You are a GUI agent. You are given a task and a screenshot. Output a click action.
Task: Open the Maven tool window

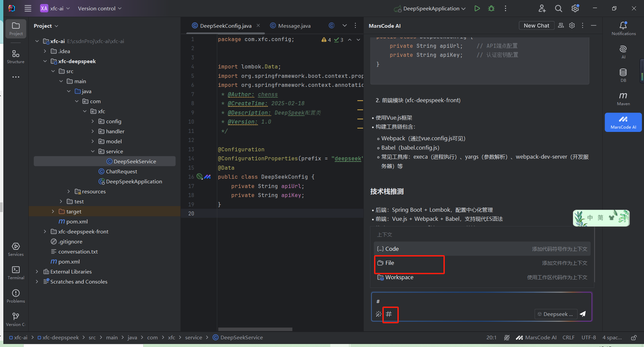tap(623, 99)
